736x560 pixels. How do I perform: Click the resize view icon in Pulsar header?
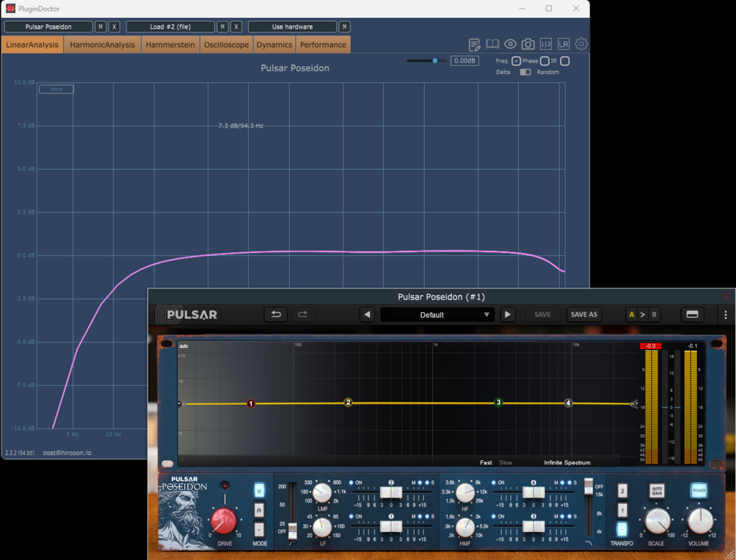click(x=692, y=314)
